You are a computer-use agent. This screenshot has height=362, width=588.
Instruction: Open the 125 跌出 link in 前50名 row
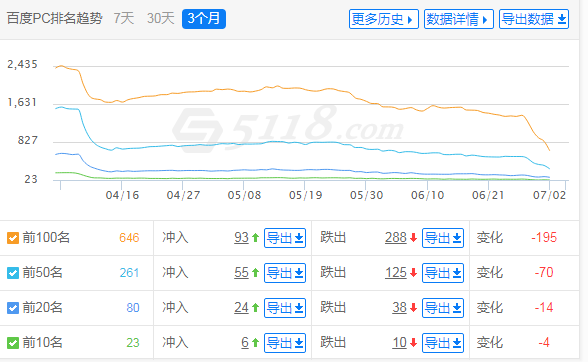point(396,273)
